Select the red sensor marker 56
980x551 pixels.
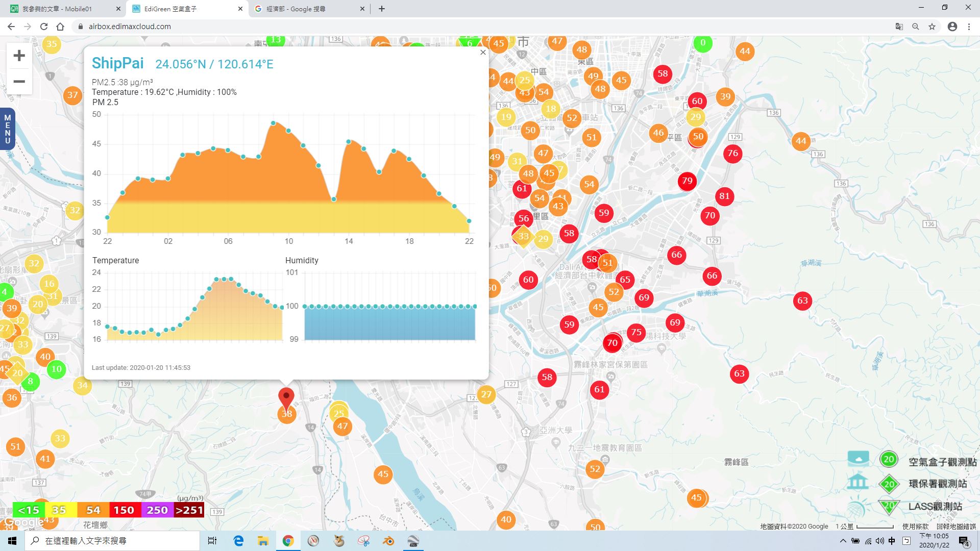(524, 219)
